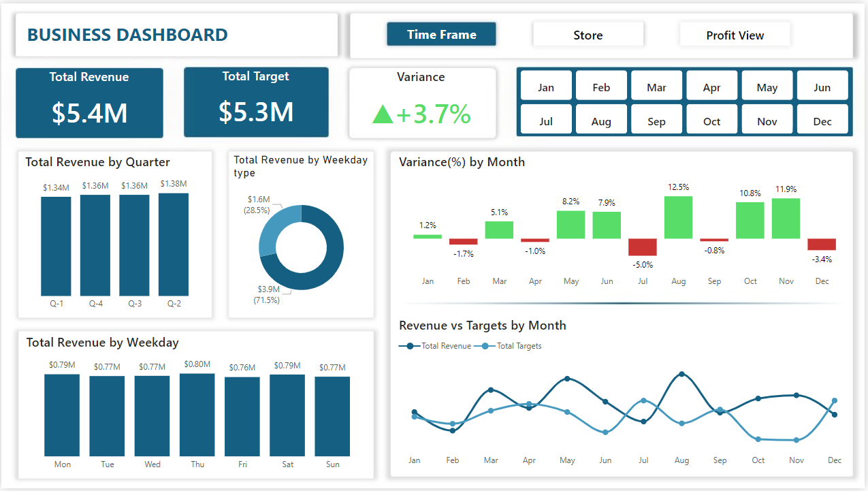Choose Mar in month slicer

click(656, 86)
